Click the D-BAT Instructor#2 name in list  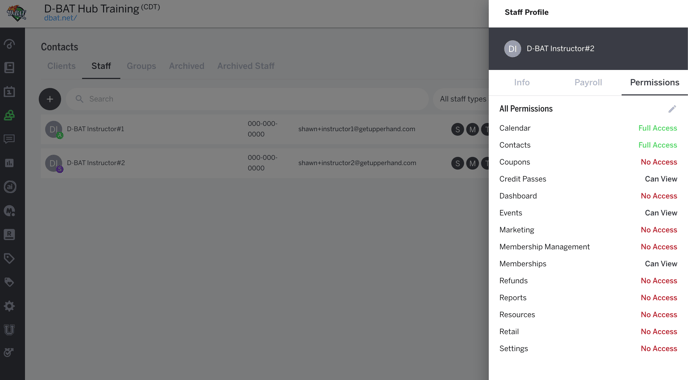pyautogui.click(x=96, y=163)
